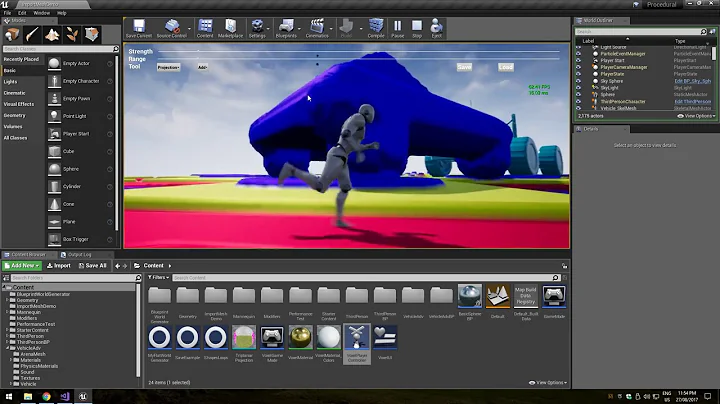
Task: Eject from the player controller
Action: click(436, 28)
